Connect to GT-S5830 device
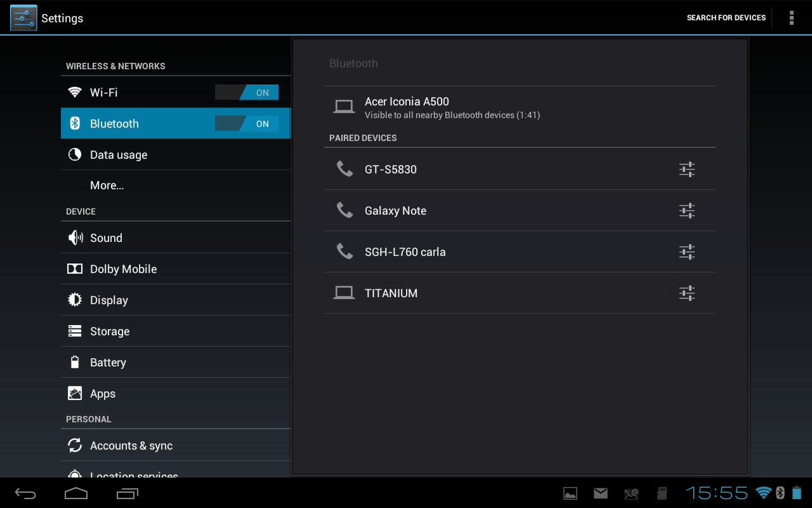The image size is (812, 508). (x=497, y=169)
